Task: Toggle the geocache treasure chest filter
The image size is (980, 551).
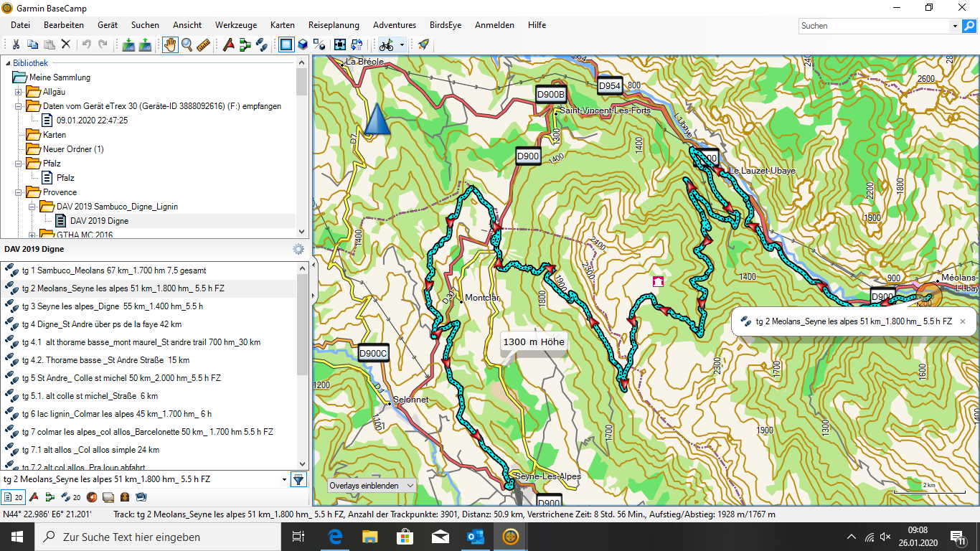Action: [x=125, y=496]
